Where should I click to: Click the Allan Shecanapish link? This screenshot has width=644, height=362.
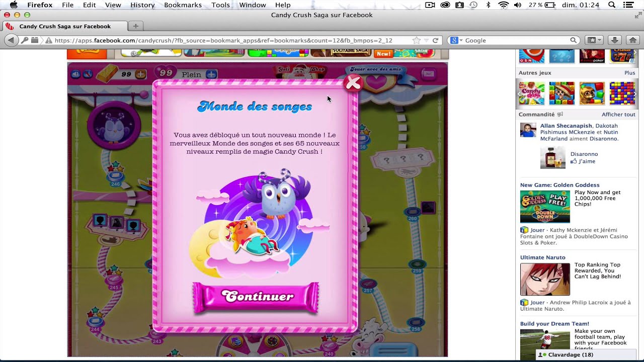pyautogui.click(x=566, y=126)
